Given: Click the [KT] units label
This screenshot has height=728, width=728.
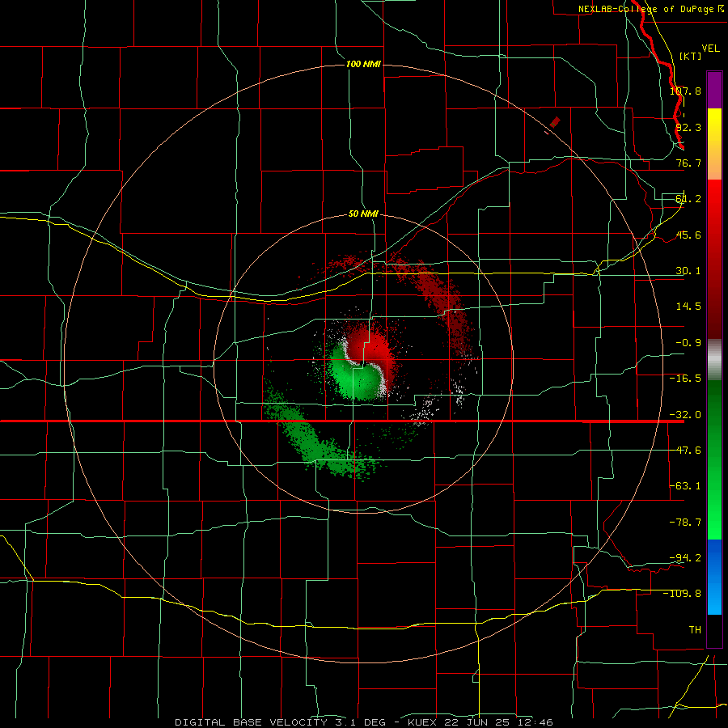Looking at the screenshot, I should coord(691,56).
